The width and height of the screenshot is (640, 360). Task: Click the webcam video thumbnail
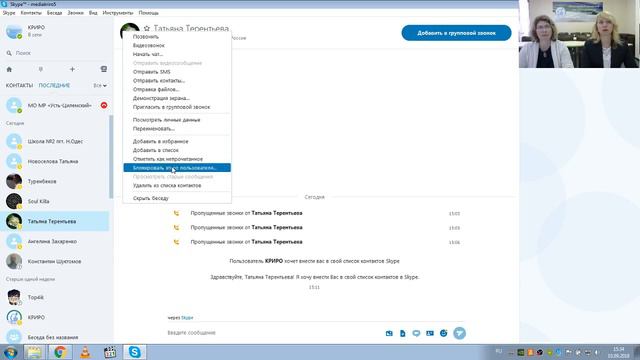(579, 34)
